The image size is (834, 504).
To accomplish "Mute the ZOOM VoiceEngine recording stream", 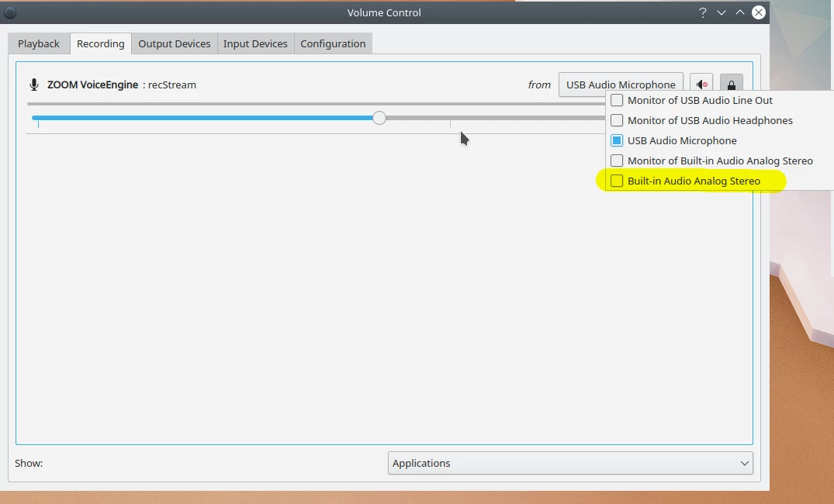I will click(701, 85).
